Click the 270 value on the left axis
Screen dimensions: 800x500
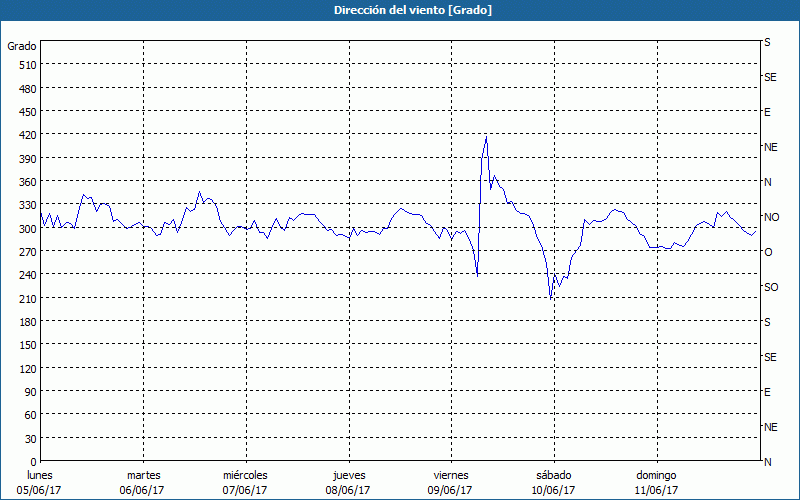tap(24, 252)
